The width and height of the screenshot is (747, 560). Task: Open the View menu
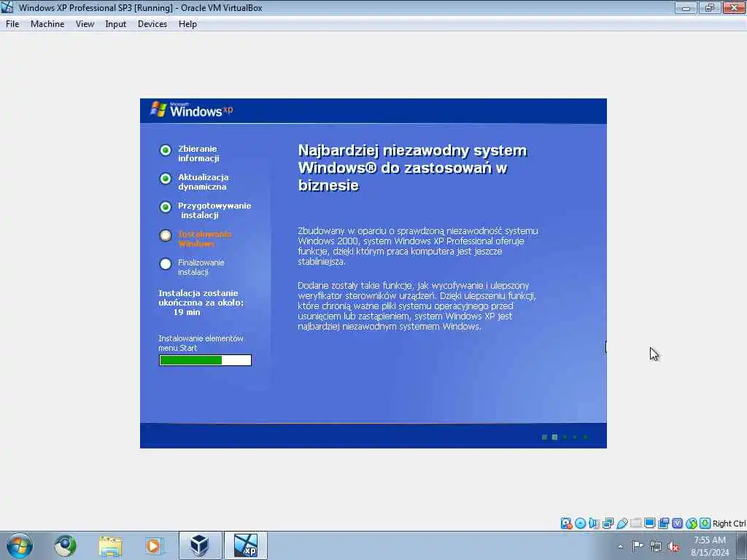click(x=85, y=24)
